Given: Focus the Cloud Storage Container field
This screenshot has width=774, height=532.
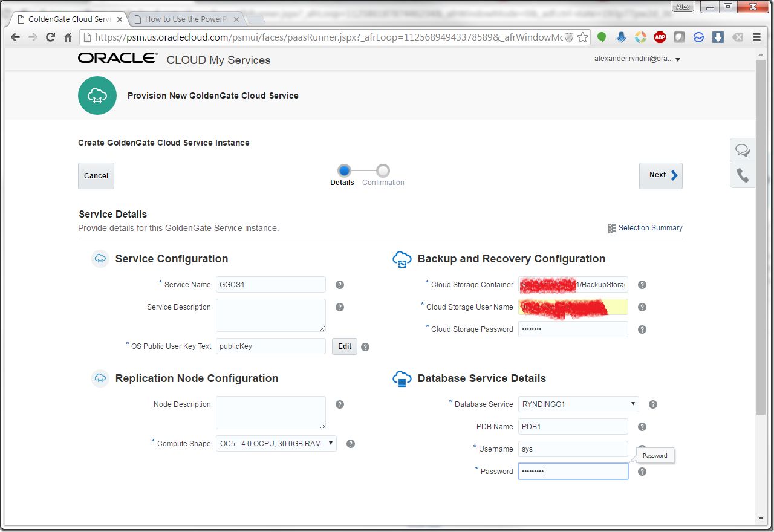Looking at the screenshot, I should 573,285.
